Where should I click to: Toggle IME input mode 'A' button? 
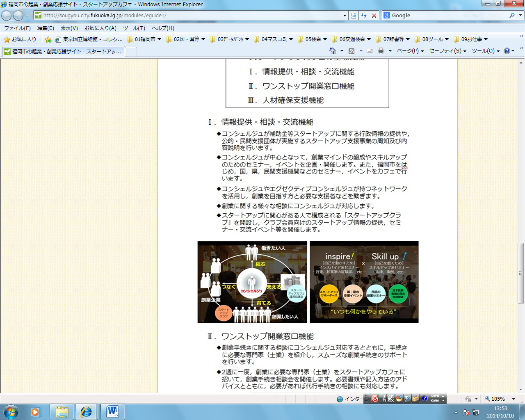(384, 398)
